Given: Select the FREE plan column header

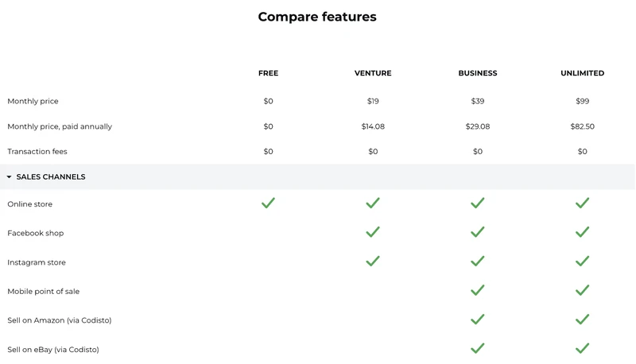Looking at the screenshot, I should [x=268, y=73].
